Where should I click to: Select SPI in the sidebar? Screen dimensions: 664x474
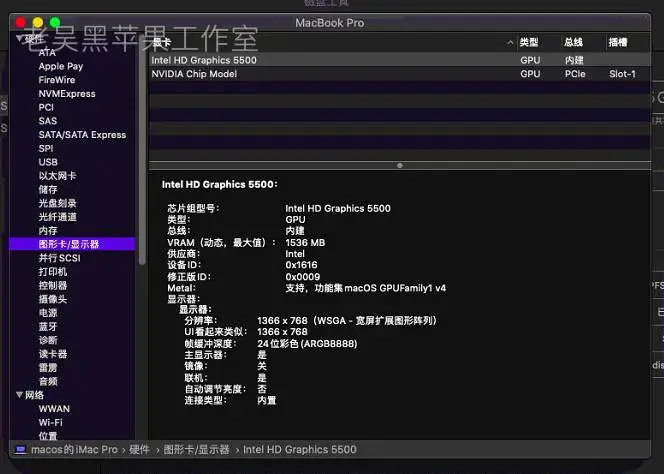(x=46, y=148)
